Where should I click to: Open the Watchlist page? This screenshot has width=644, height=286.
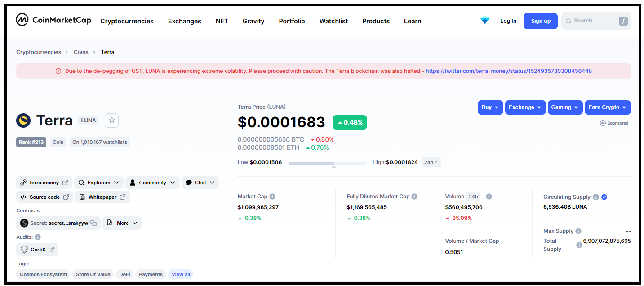click(x=334, y=21)
